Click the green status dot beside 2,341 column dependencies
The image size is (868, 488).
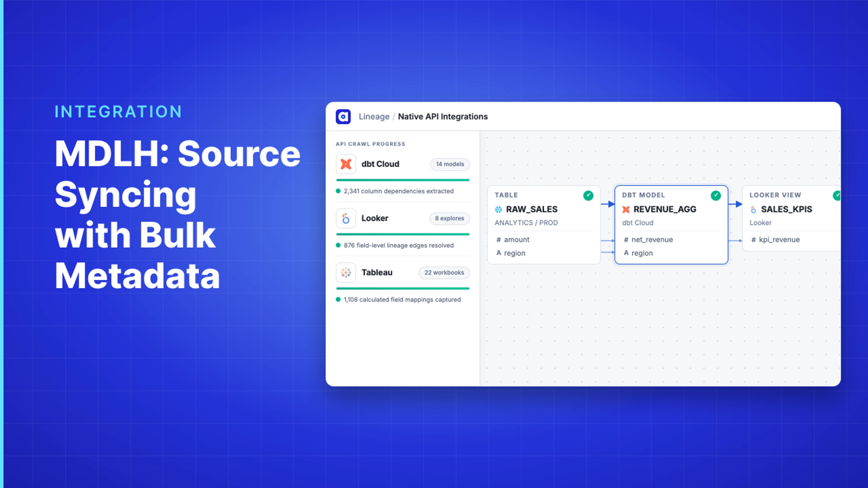[x=338, y=191]
